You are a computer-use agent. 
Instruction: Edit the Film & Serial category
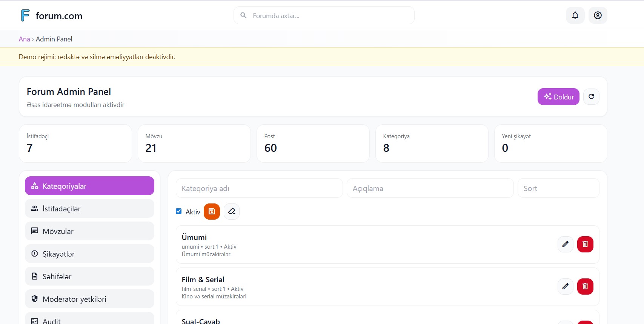point(565,287)
